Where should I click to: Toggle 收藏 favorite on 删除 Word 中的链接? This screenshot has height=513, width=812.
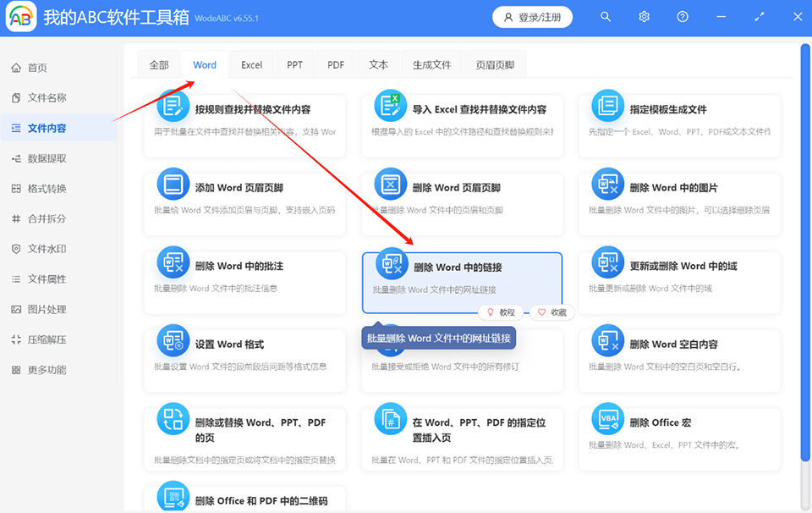(551, 312)
